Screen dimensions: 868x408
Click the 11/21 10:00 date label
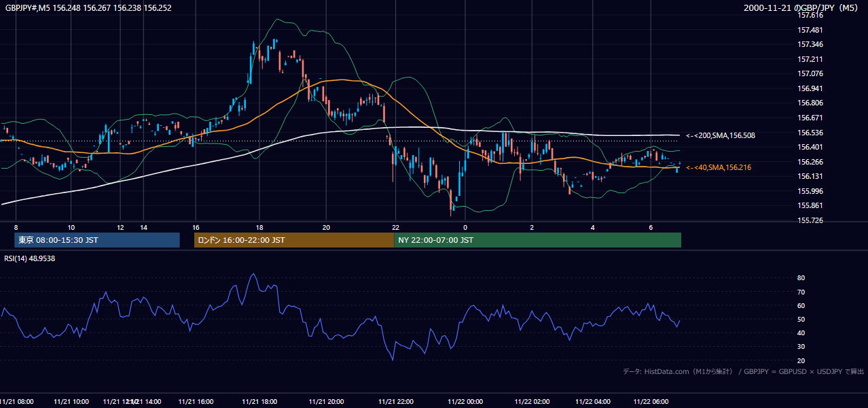[x=72, y=402]
